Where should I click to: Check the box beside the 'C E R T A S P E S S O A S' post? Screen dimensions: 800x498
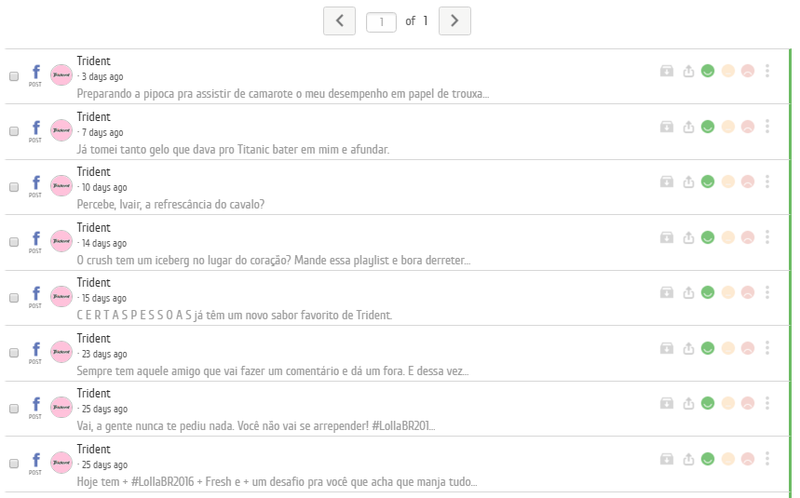tap(14, 297)
